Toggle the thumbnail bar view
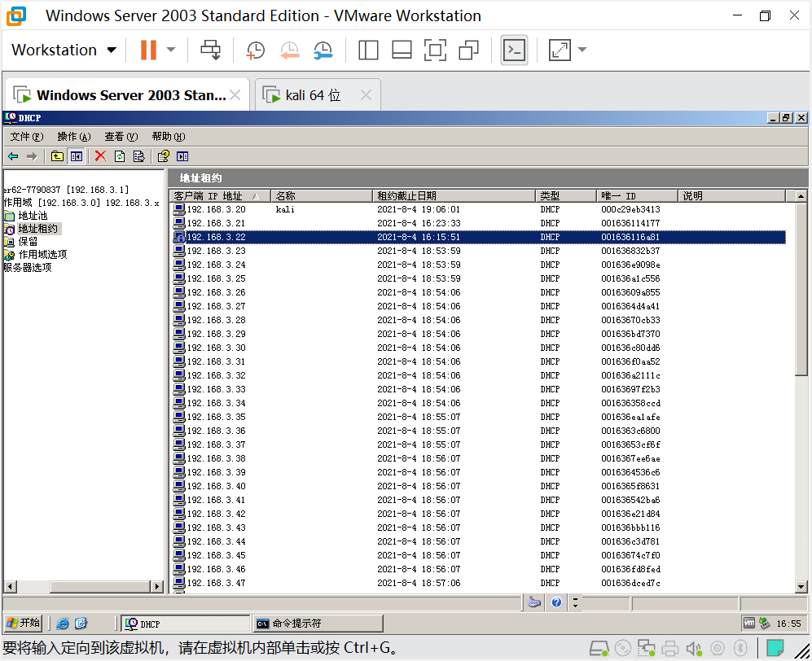 402,50
